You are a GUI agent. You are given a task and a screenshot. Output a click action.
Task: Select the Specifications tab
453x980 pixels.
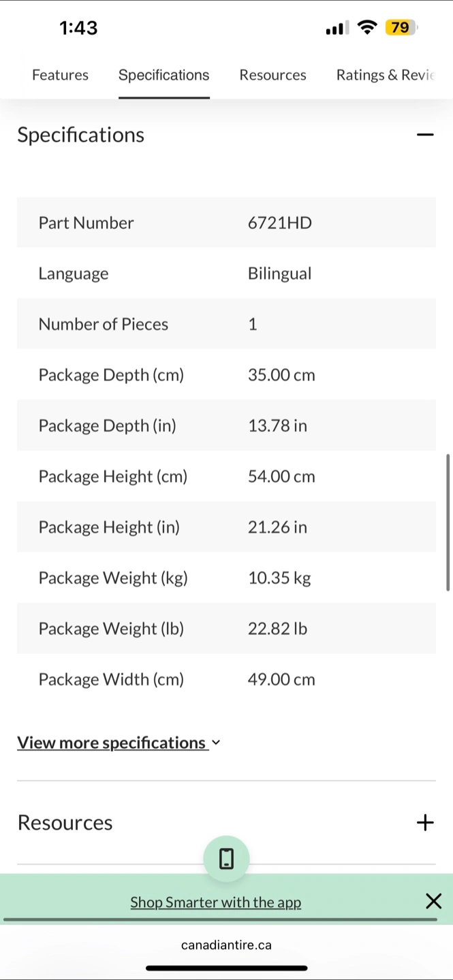[163, 75]
